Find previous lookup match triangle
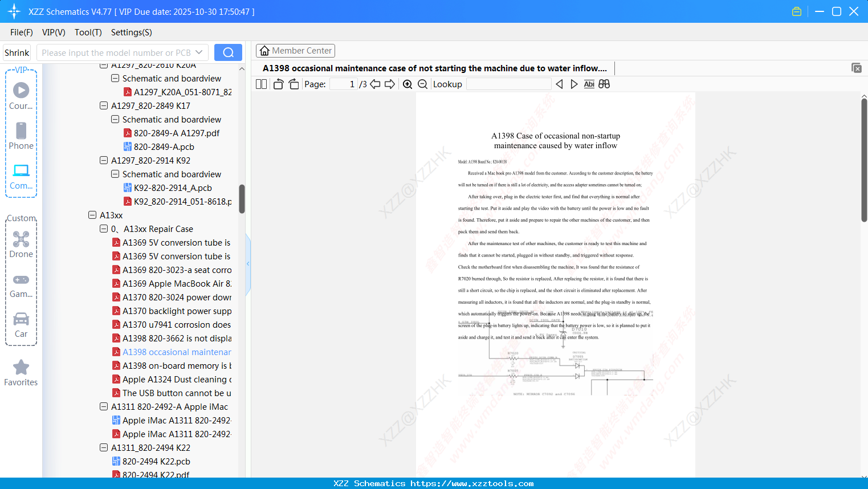This screenshot has height=489, width=868. tap(559, 84)
